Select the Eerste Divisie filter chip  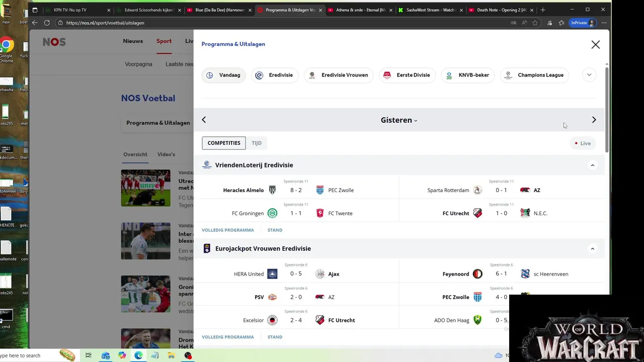coord(407,75)
